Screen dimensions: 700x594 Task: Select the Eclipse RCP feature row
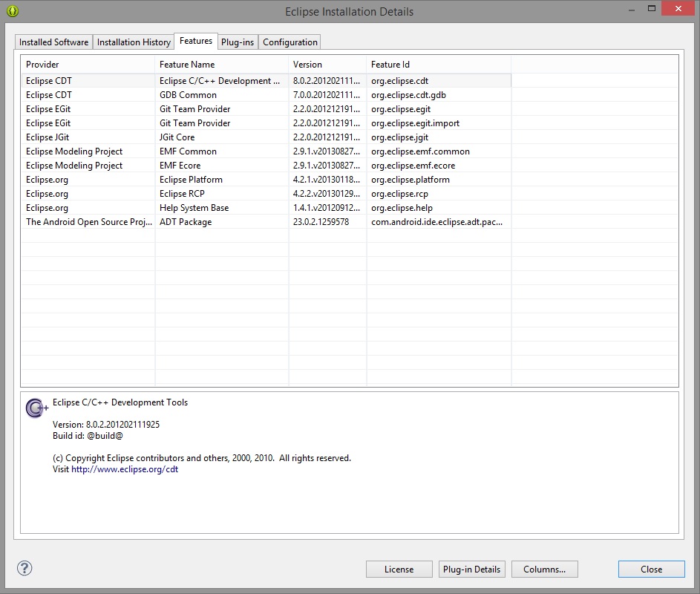tap(266, 194)
